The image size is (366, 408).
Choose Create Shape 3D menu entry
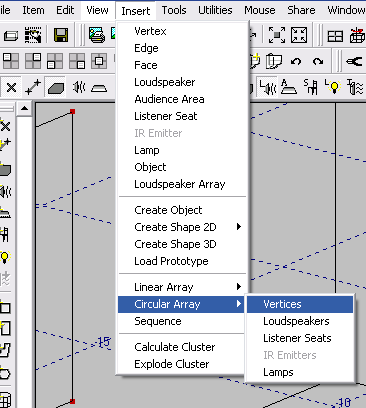click(x=182, y=244)
